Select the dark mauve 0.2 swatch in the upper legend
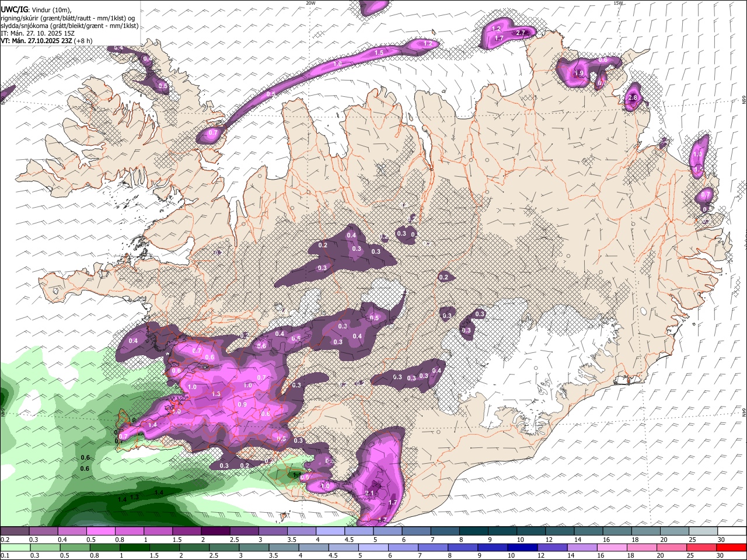The width and height of the screenshot is (747, 560). 15,531
